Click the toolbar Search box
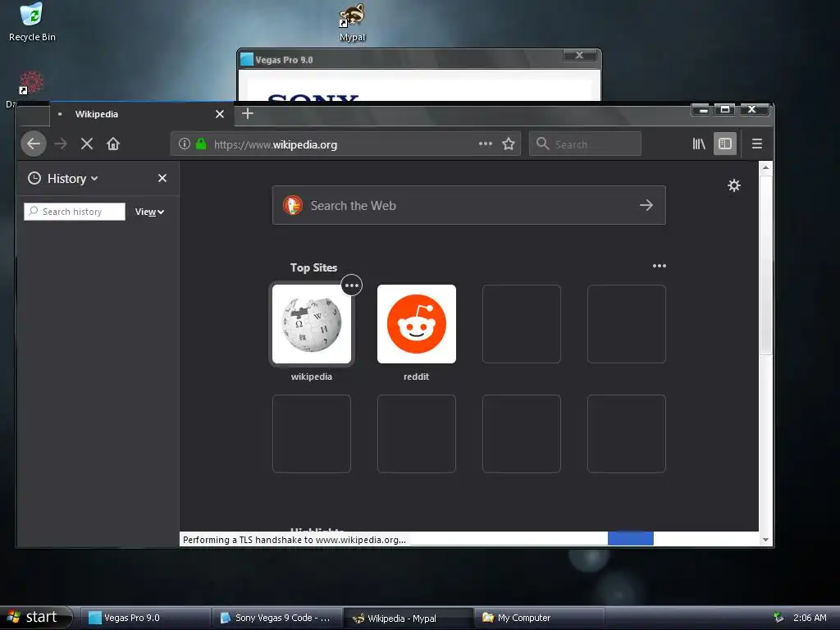840x630 pixels. pos(585,144)
